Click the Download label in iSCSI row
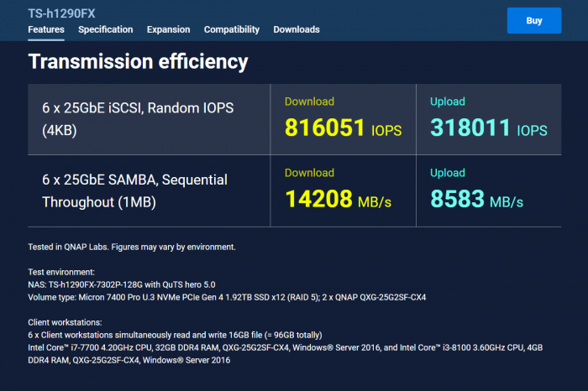 [x=309, y=102]
